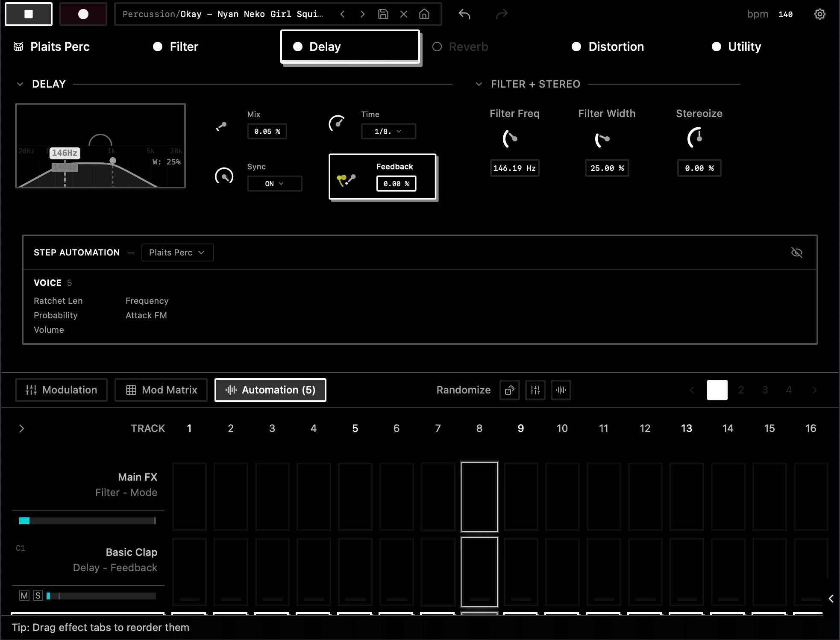Open the Mod Matrix tab
This screenshot has height=640, width=840.
coord(161,390)
